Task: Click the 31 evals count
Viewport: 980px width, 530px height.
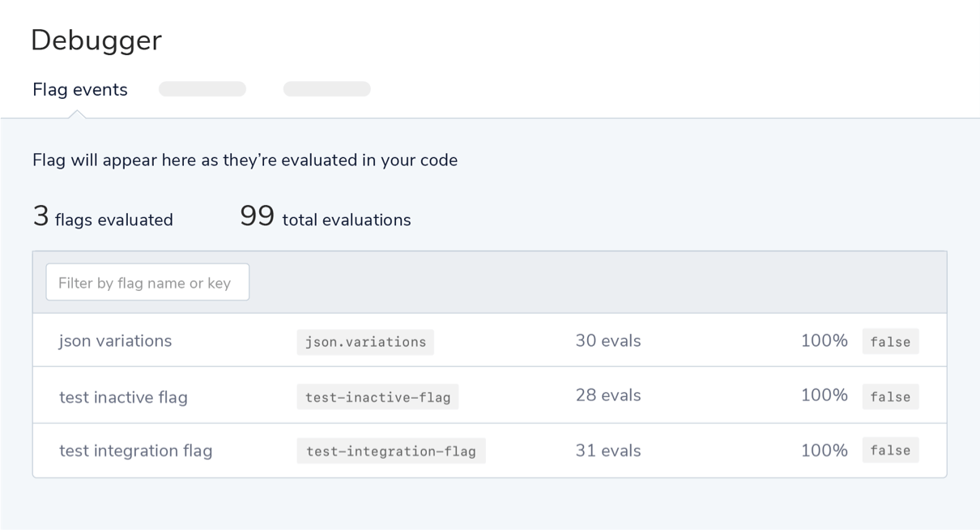Action: point(607,451)
